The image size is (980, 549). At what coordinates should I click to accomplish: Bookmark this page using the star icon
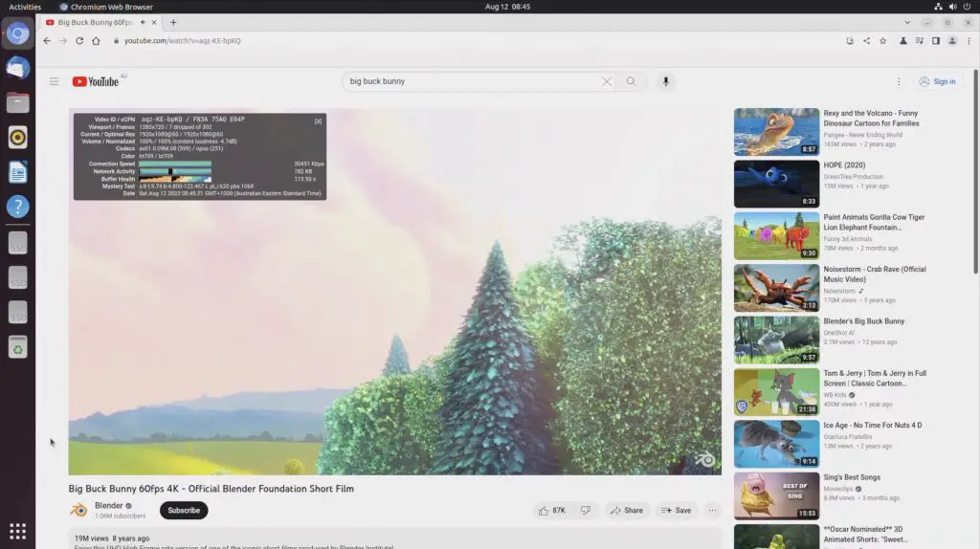(x=882, y=41)
